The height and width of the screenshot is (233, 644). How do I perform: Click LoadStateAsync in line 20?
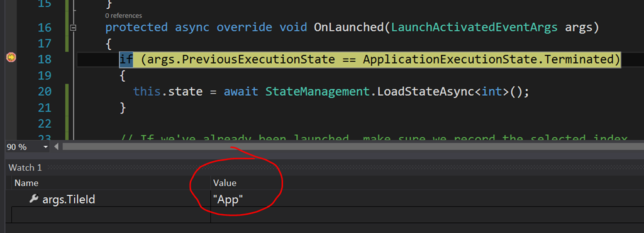(426, 91)
